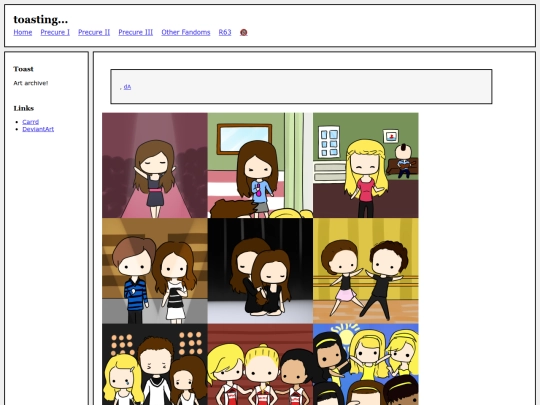Open thumbnail of three cheerleaders in red uniforms
The height and width of the screenshot is (405, 540).
[260, 364]
